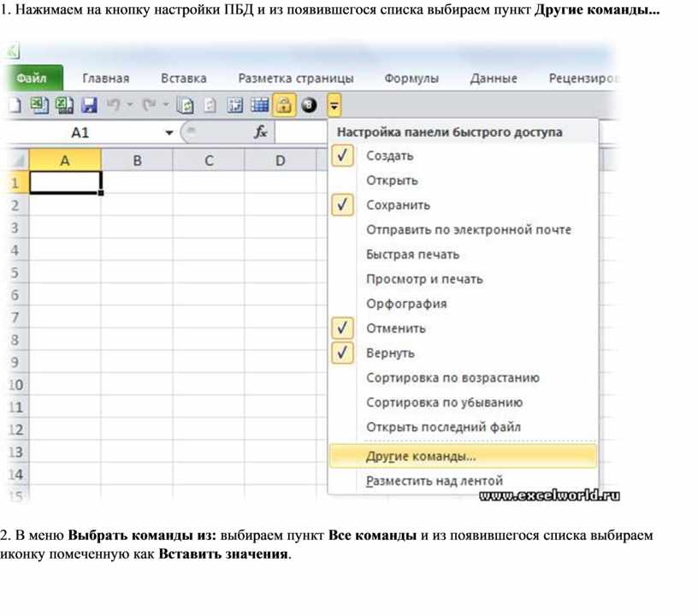Click the highlighted padlock icon
The height and width of the screenshot is (616, 698).
click(284, 105)
